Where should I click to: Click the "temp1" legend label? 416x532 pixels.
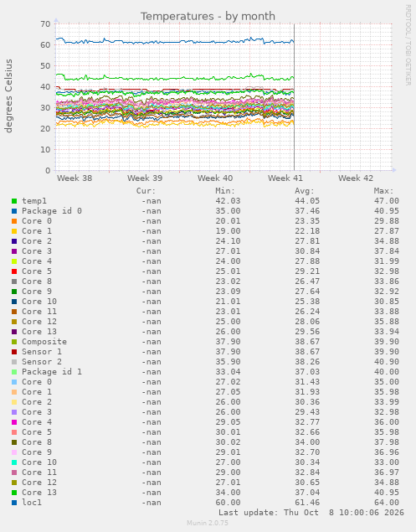[34, 201]
